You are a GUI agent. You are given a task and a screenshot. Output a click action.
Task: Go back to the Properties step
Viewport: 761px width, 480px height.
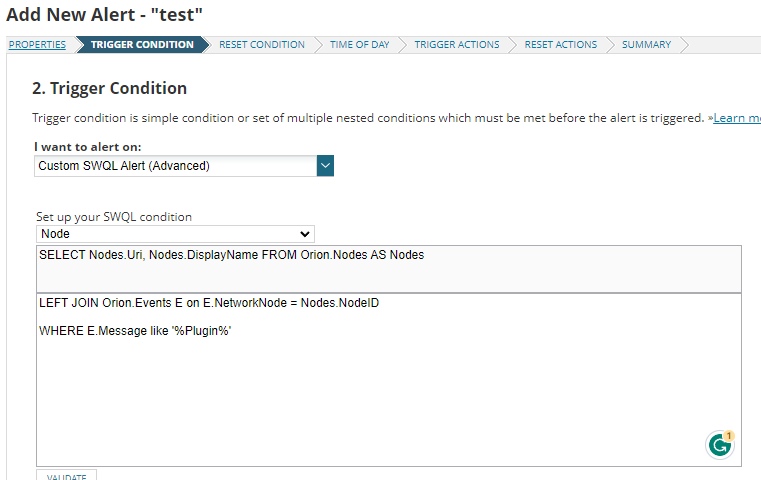(x=36, y=45)
